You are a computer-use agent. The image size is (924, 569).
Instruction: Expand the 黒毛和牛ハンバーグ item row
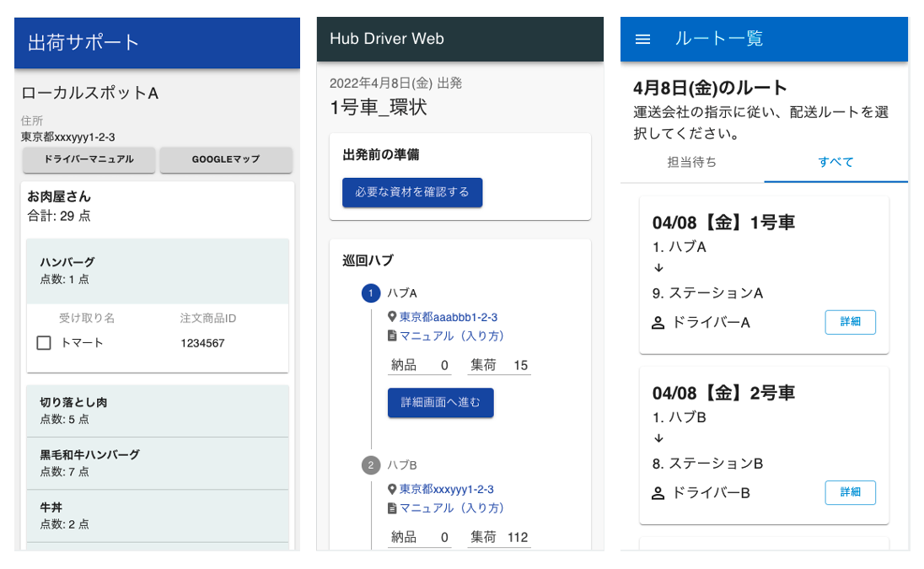click(158, 463)
